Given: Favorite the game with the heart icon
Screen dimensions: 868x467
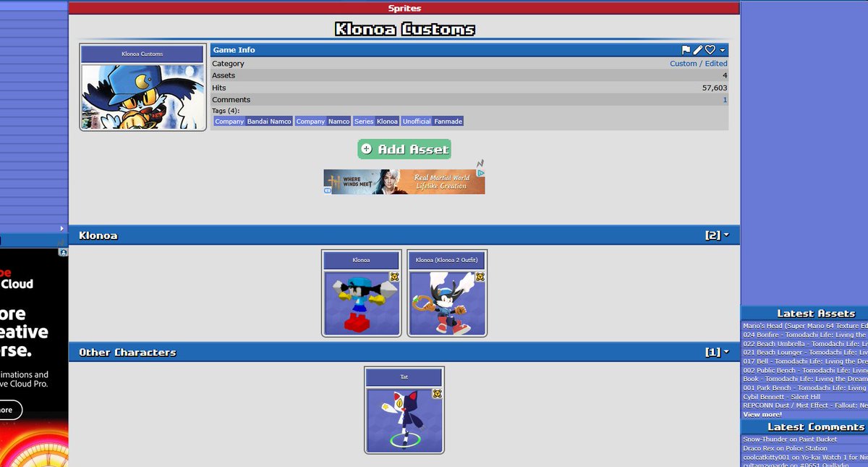Looking at the screenshot, I should (710, 50).
